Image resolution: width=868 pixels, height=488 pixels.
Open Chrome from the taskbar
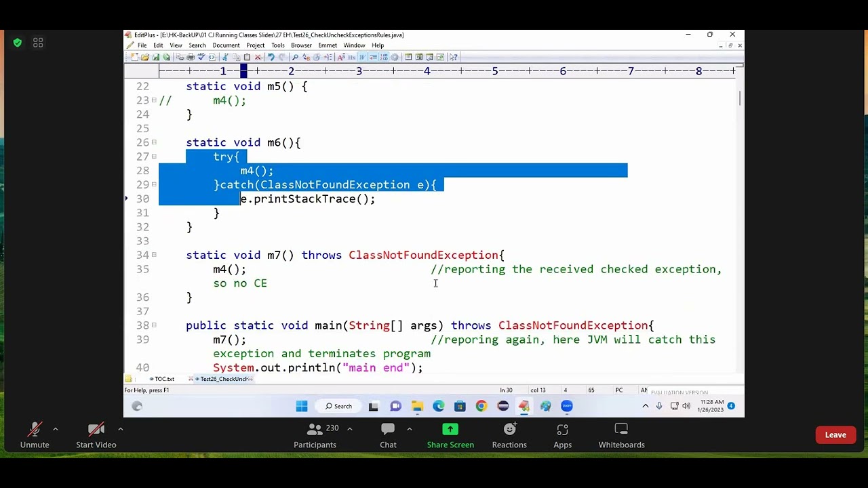click(x=481, y=406)
